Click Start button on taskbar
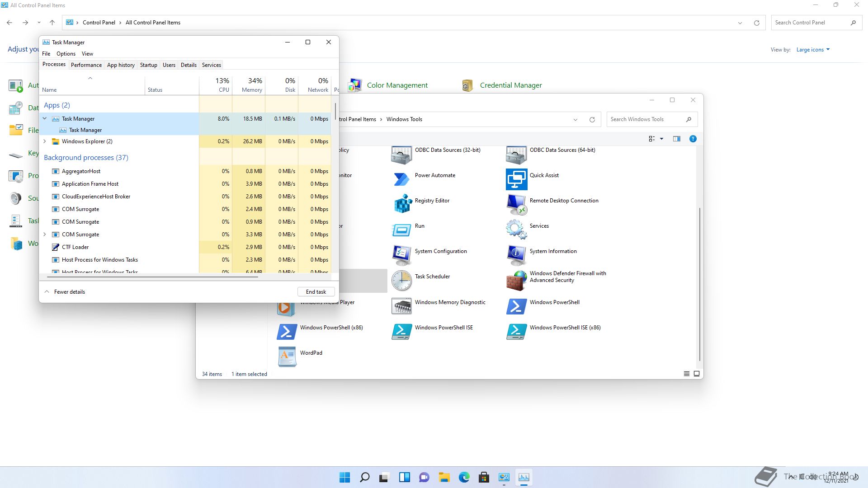Screen dimensions: 868x488 (344, 477)
